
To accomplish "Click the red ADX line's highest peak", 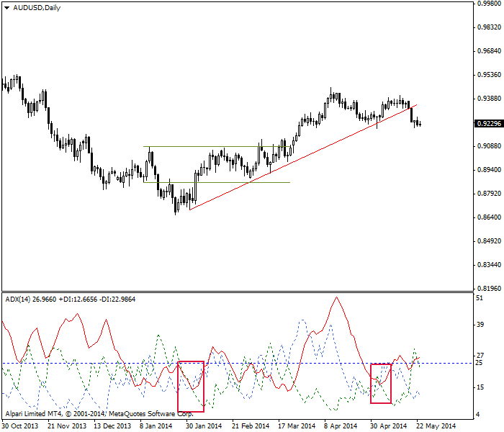I will pos(336,297).
